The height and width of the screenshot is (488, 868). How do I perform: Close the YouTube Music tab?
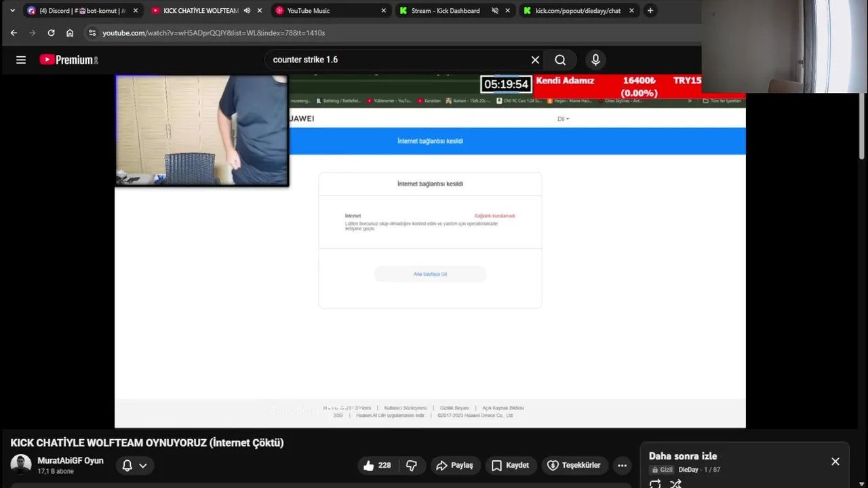point(383,10)
